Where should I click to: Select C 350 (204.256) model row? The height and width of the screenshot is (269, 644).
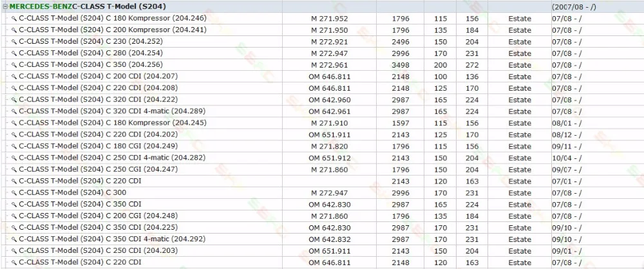click(322, 65)
